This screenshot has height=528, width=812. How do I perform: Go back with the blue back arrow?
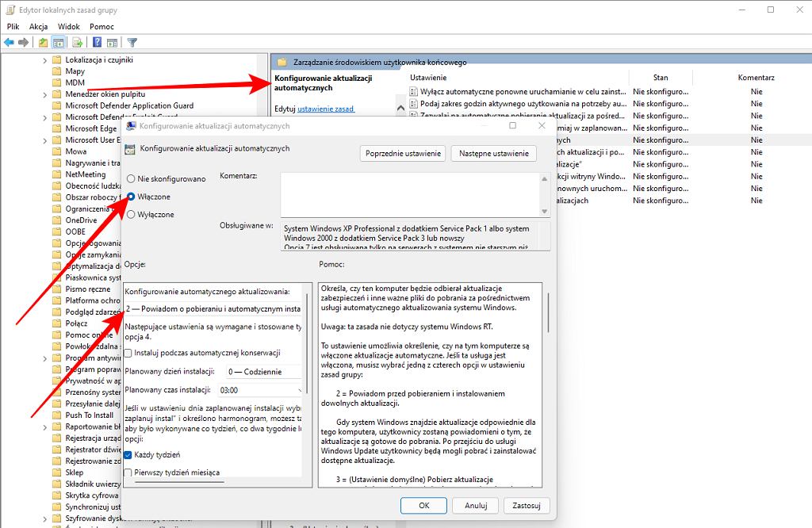(x=9, y=43)
